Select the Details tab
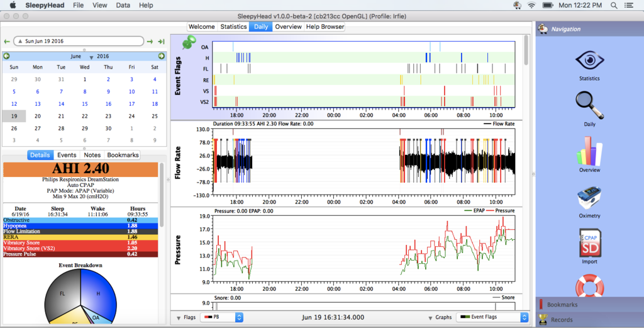644x328 pixels. pyautogui.click(x=40, y=155)
